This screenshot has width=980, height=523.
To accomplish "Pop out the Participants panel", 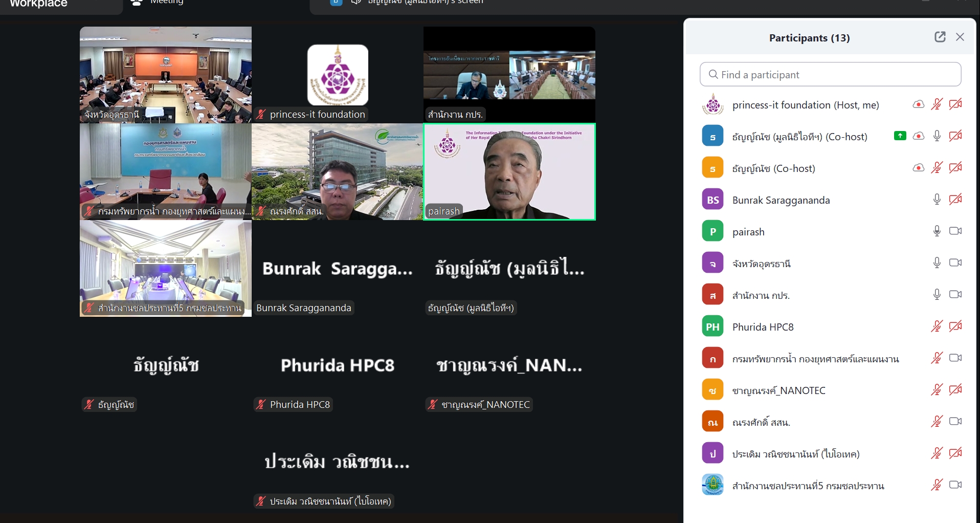I will click(x=940, y=37).
